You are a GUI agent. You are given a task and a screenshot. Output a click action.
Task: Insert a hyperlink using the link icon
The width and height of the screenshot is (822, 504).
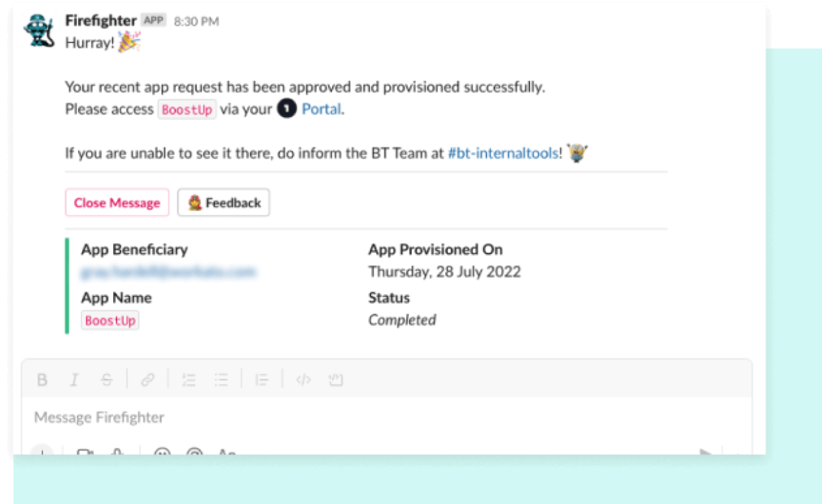[149, 379]
